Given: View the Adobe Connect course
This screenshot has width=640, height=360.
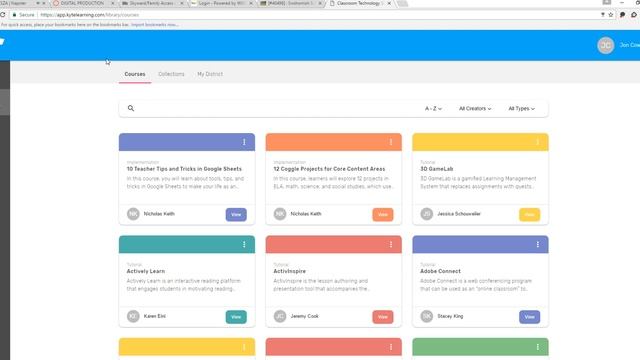Looking at the screenshot, I should (529, 317).
